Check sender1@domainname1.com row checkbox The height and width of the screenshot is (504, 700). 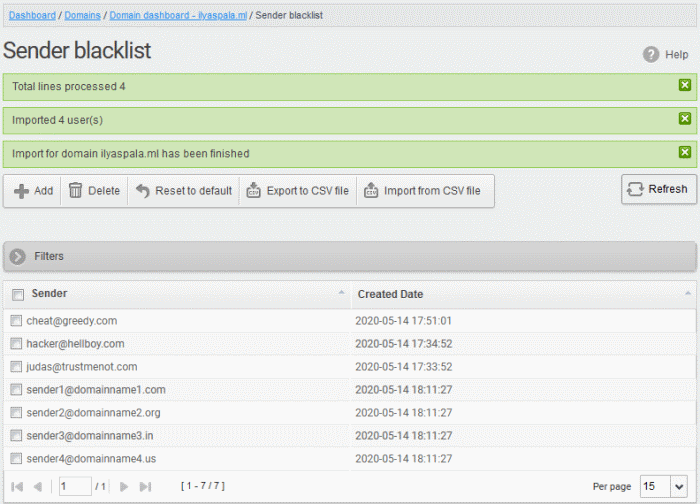(16, 389)
